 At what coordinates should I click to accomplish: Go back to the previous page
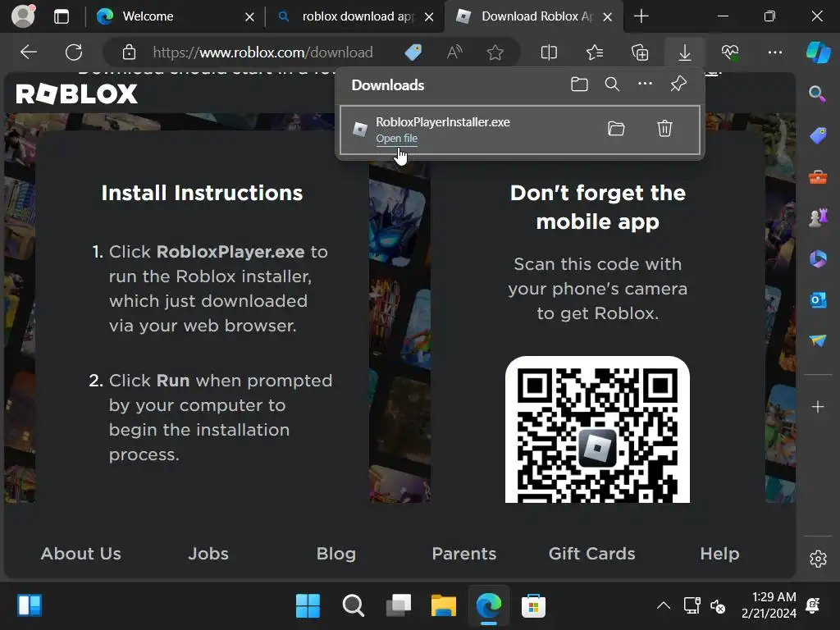pos(29,52)
